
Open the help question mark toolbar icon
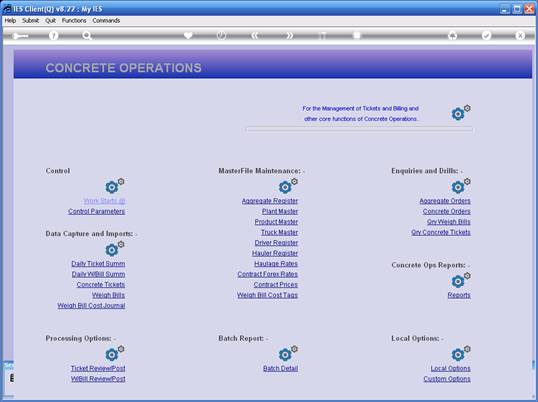(53, 36)
